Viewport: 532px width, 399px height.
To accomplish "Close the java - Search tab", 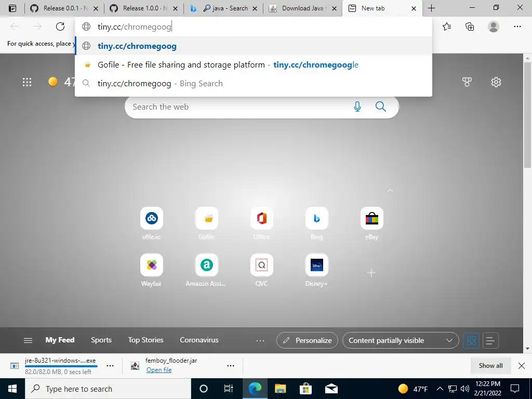I will click(255, 8).
